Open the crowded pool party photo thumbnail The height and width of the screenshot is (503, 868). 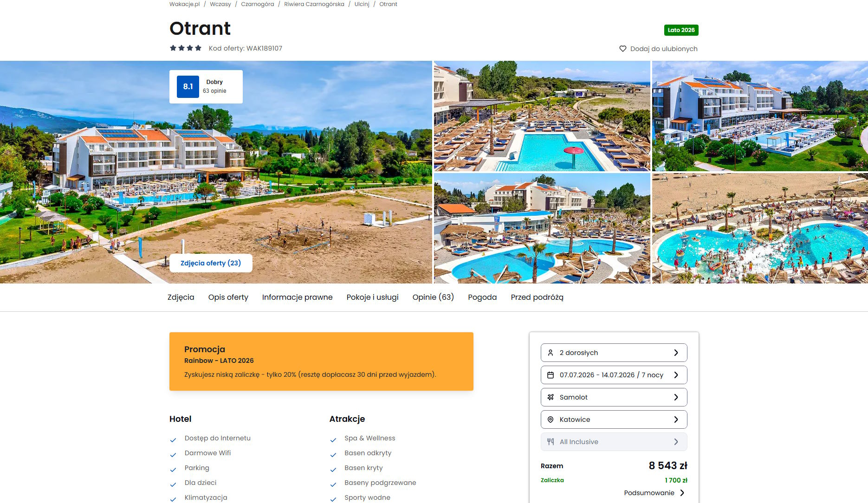(x=760, y=228)
